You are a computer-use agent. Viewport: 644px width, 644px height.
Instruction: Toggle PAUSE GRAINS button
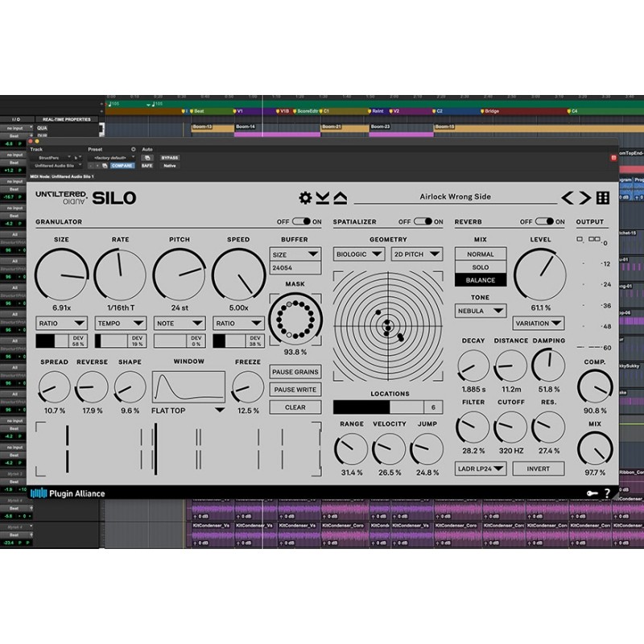click(x=295, y=372)
